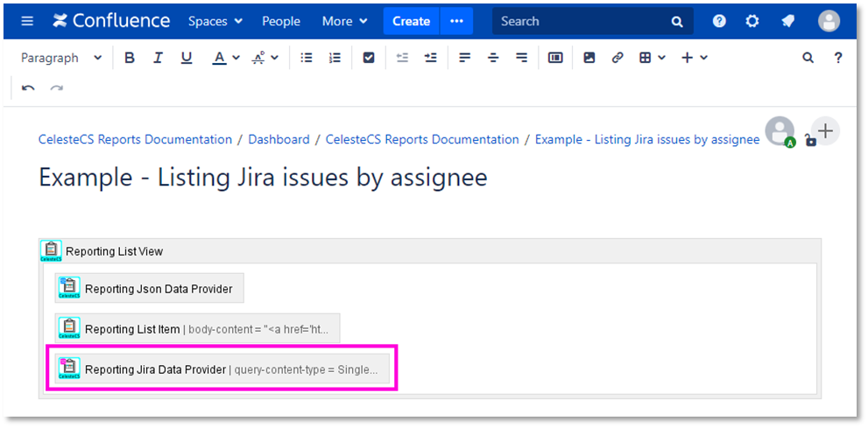Image resolution: width=868 pixels, height=428 pixels.
Task: Open Example - Listing Jira issues breadcrumb
Action: [647, 139]
